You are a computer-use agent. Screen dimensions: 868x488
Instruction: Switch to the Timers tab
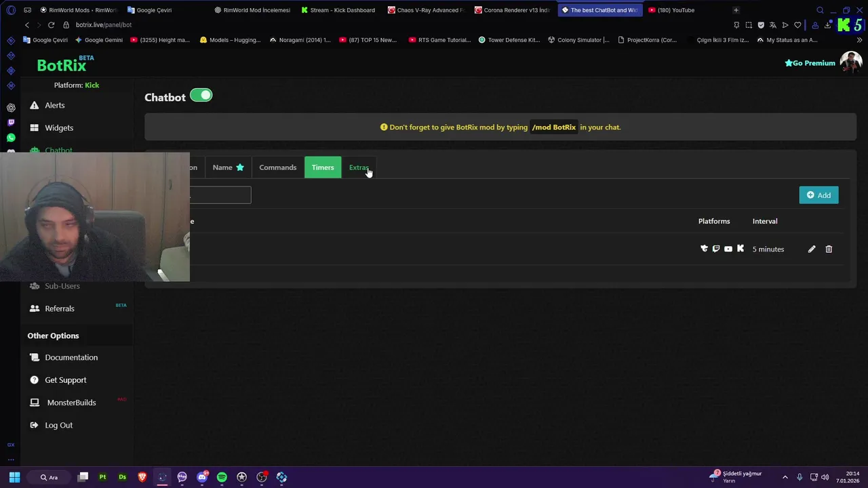point(323,167)
